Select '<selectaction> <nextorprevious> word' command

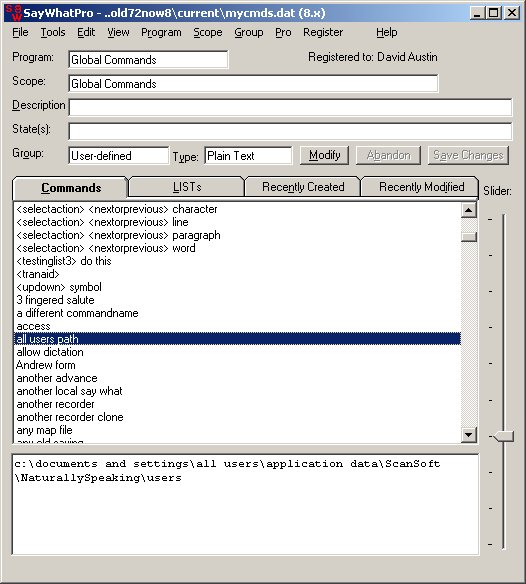click(237, 248)
